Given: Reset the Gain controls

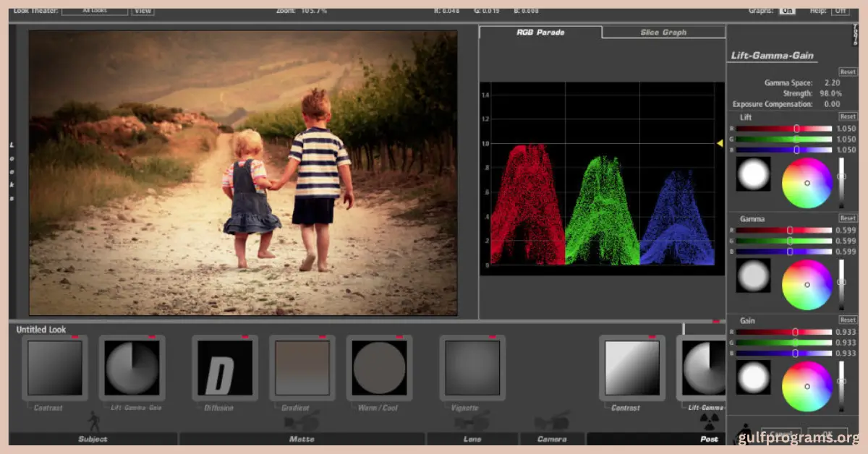Looking at the screenshot, I should click(846, 319).
